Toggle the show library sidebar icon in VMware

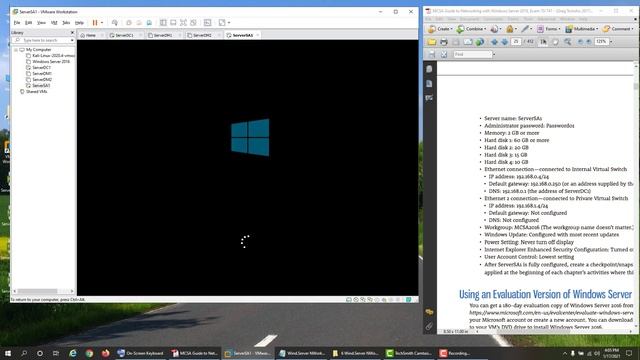(163, 23)
